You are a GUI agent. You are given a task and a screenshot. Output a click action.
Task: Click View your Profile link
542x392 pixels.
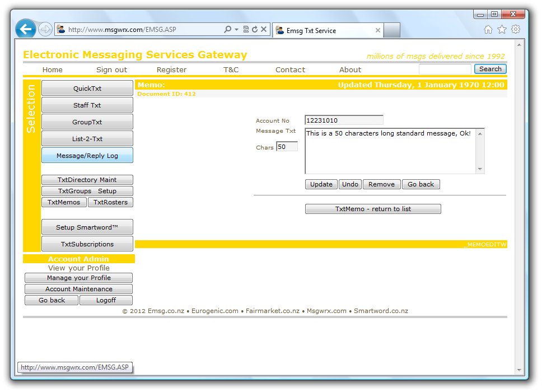pyautogui.click(x=78, y=268)
